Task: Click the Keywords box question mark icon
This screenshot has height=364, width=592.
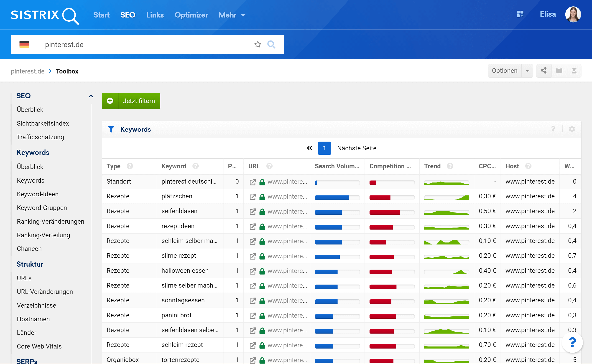Action: [553, 129]
